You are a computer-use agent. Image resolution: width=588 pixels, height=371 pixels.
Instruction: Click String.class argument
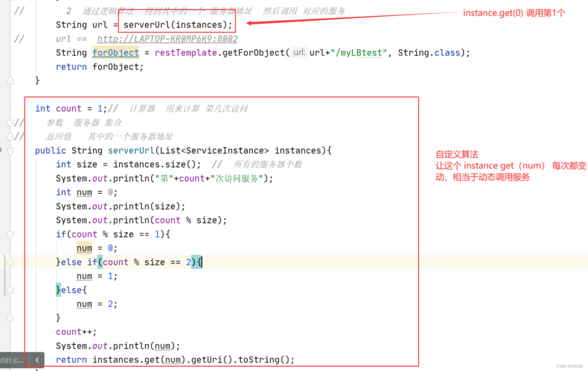429,53
